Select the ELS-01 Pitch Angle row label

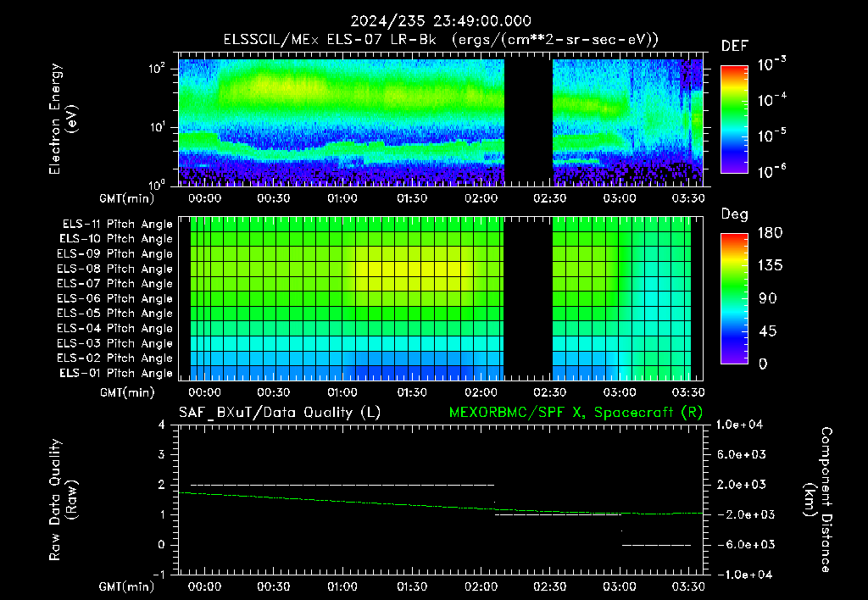(116, 373)
